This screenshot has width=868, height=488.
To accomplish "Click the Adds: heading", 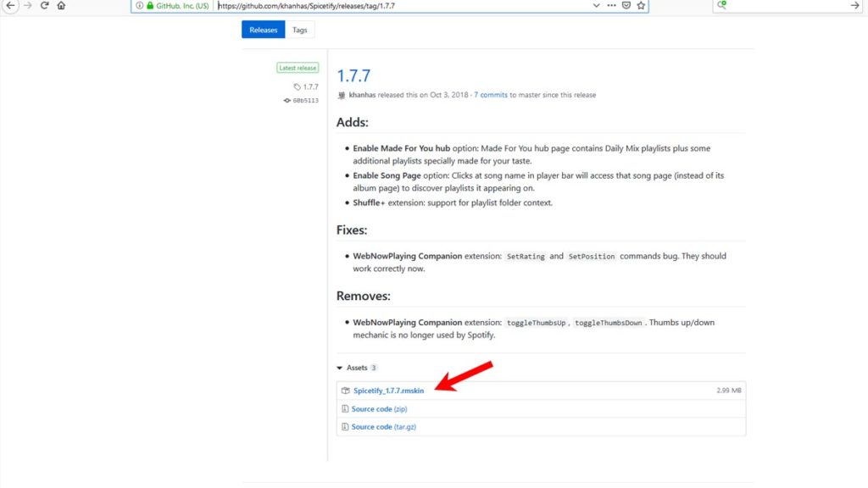I will (x=352, y=122).
